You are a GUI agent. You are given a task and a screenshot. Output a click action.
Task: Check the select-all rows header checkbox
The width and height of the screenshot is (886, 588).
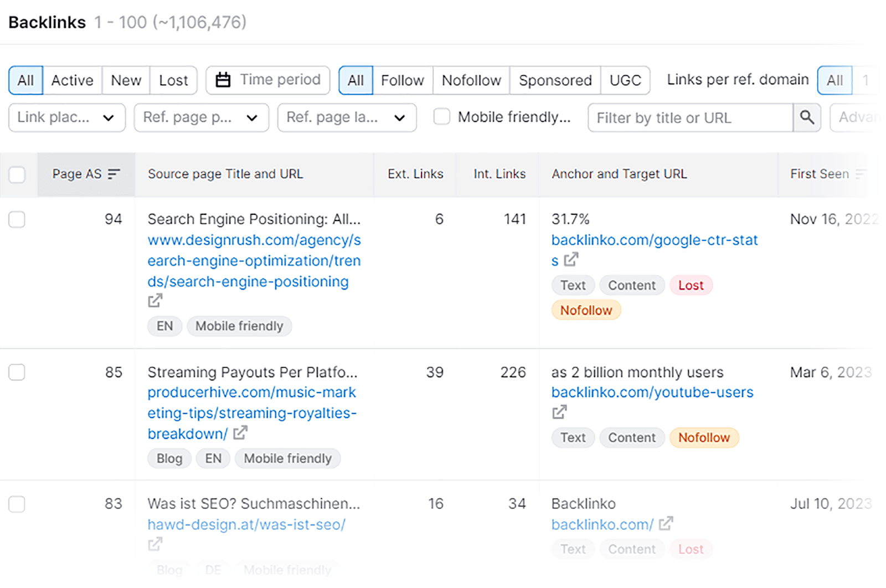point(17,174)
